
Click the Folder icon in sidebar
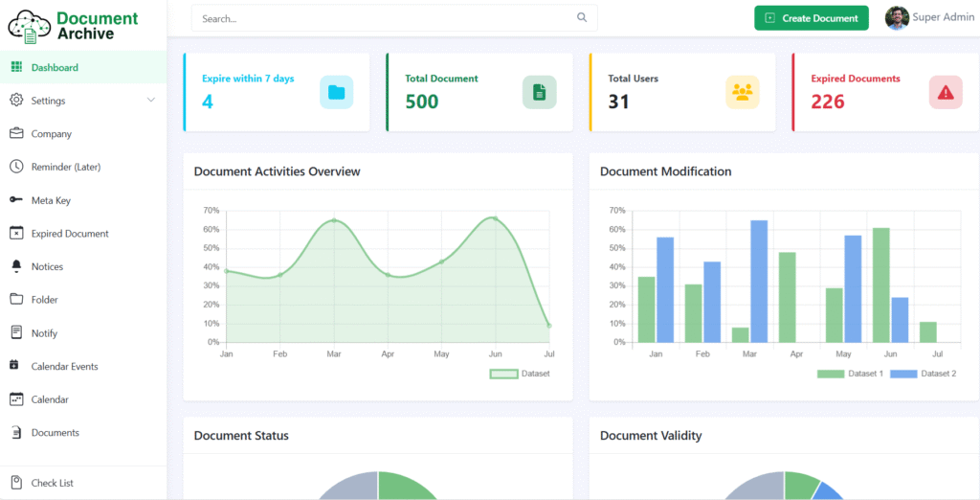coord(17,299)
